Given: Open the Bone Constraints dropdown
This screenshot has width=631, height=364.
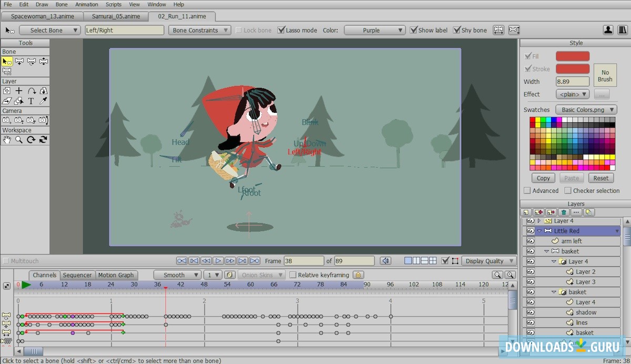Looking at the screenshot, I should click(x=199, y=30).
